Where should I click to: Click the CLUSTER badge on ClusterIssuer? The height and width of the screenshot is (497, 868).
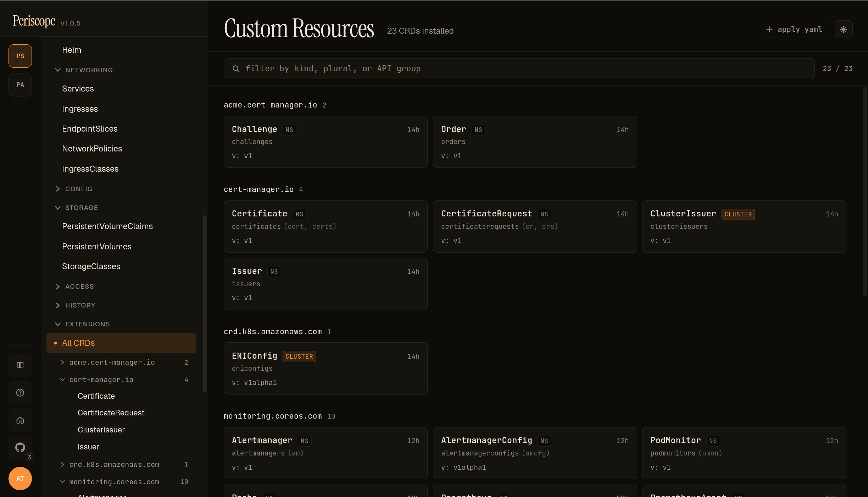738,214
